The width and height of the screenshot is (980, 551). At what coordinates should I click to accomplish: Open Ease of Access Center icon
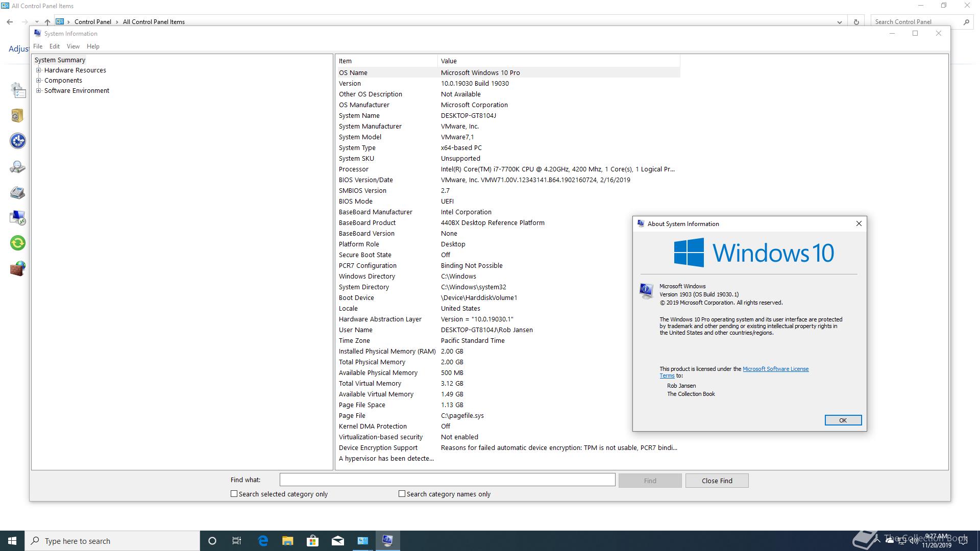pos(18,141)
